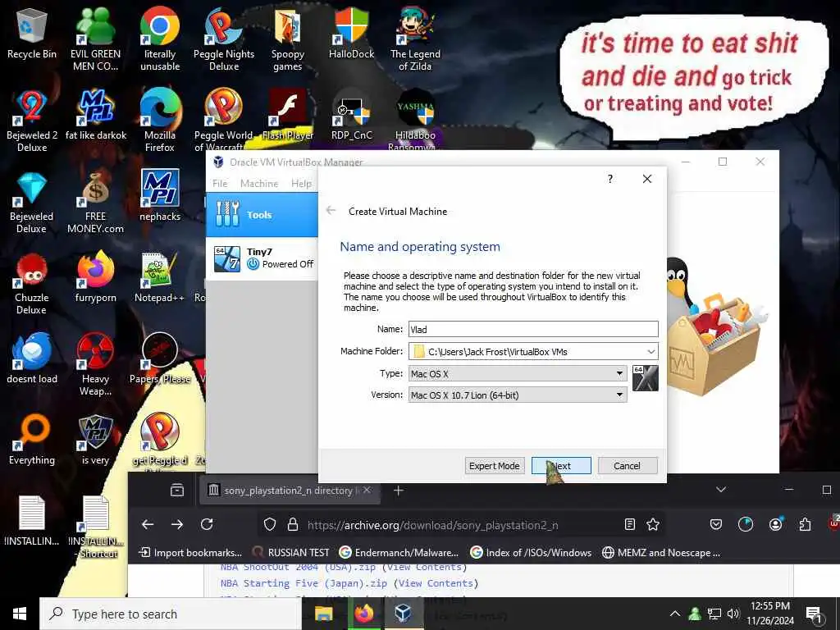Launch HalloDock desktop shortcut
Image resolution: width=840 pixels, height=630 pixels.
coord(351,33)
